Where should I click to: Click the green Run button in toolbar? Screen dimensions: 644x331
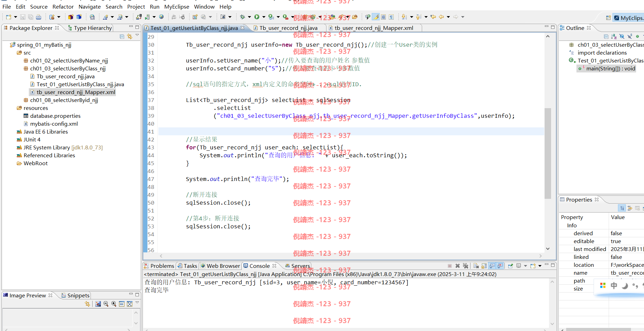coord(257,17)
